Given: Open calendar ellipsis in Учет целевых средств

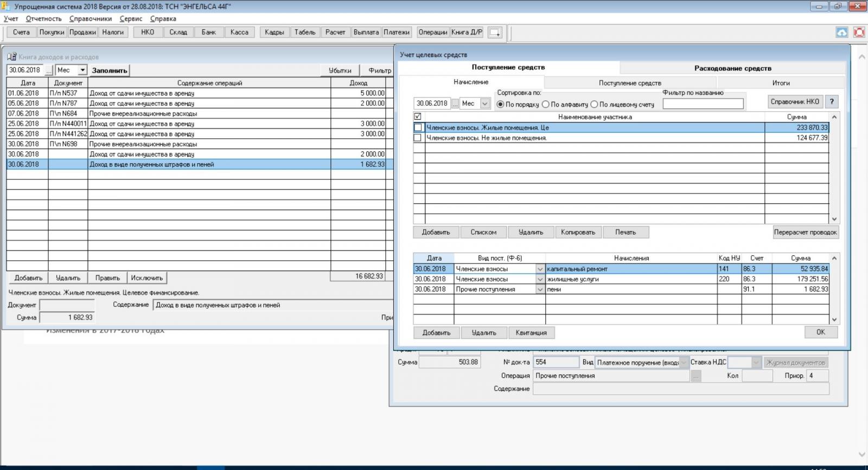Looking at the screenshot, I should point(455,104).
